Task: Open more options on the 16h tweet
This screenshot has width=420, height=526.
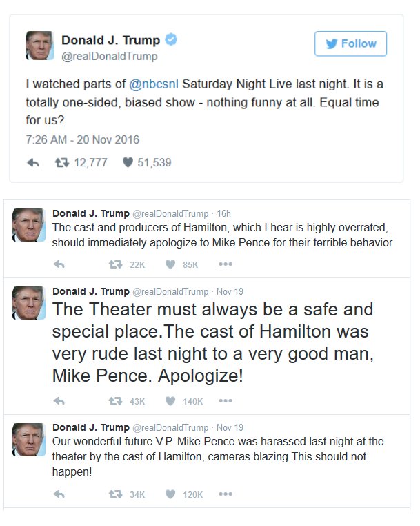Action: pyautogui.click(x=226, y=264)
